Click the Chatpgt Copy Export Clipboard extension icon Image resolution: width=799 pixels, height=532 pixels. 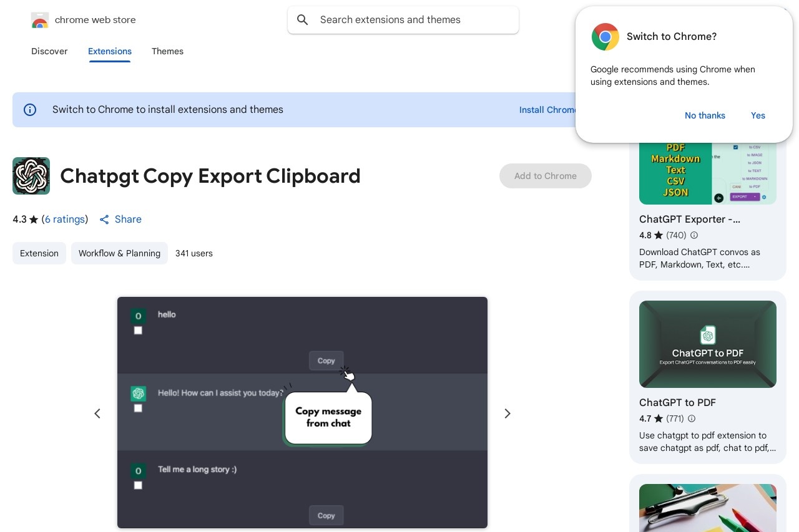coord(31,176)
